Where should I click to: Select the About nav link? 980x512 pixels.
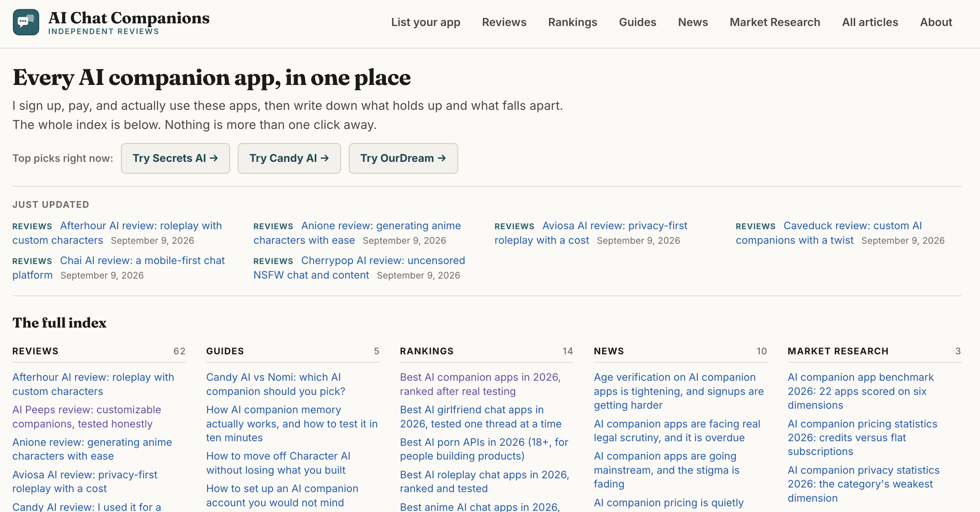tap(936, 22)
